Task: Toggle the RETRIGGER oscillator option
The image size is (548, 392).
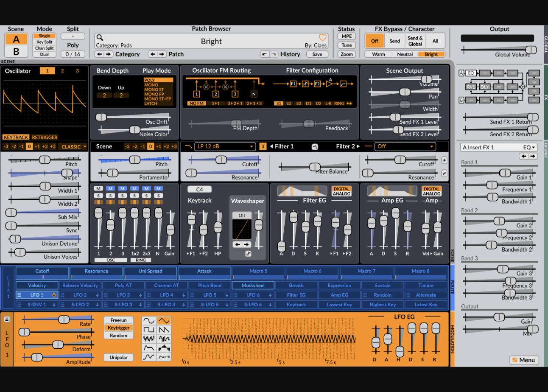Action: pos(45,137)
